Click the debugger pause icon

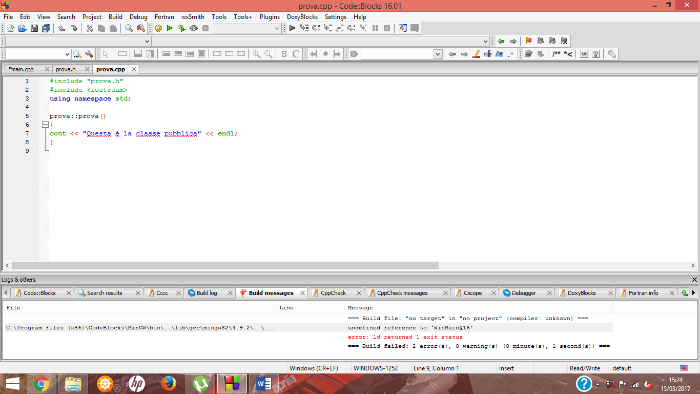click(375, 28)
